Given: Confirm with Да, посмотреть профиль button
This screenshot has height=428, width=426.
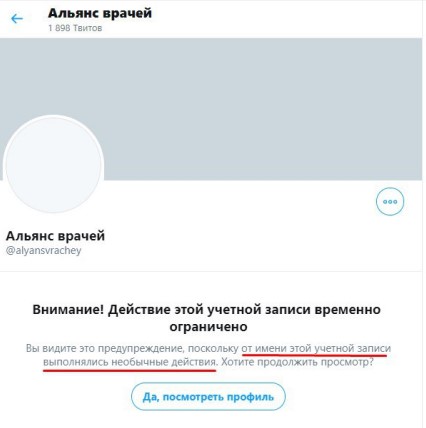Looking at the screenshot, I should (x=208, y=397).
